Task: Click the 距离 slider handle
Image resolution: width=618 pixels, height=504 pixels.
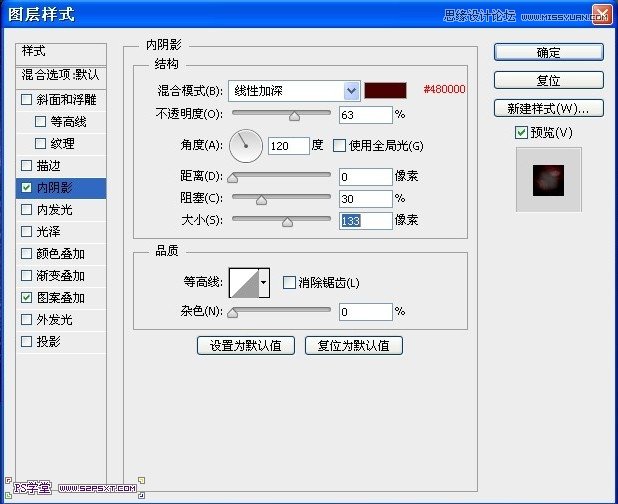Action: click(233, 178)
